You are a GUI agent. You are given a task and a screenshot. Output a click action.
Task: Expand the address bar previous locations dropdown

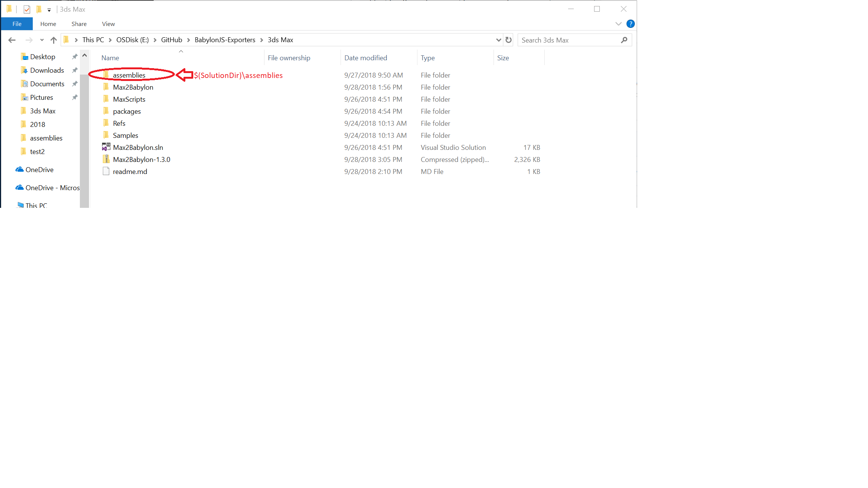498,40
